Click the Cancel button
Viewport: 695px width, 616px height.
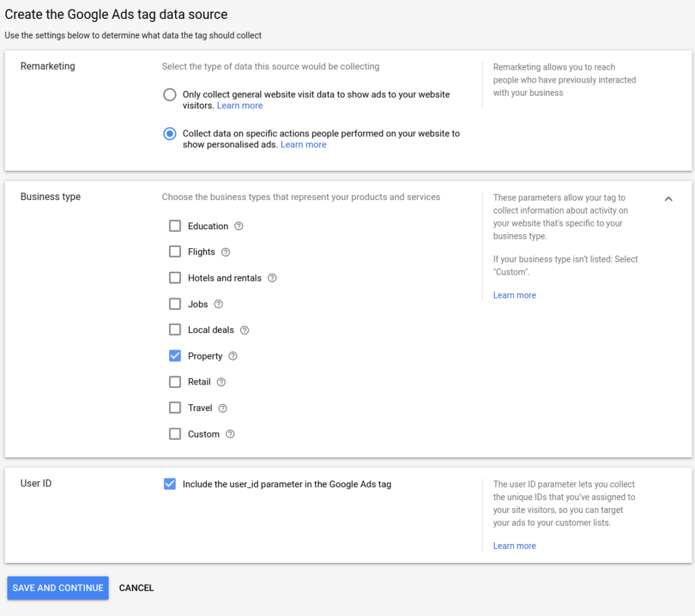(x=136, y=588)
